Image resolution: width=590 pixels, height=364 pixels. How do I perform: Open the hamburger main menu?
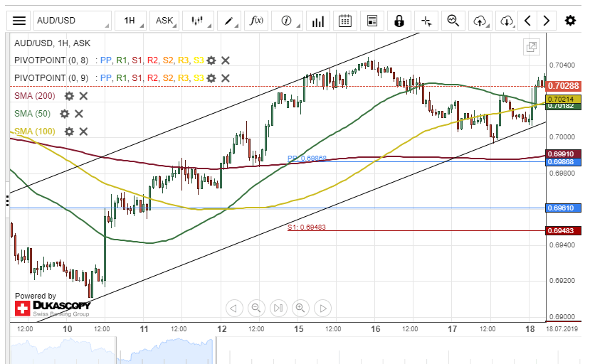point(20,21)
